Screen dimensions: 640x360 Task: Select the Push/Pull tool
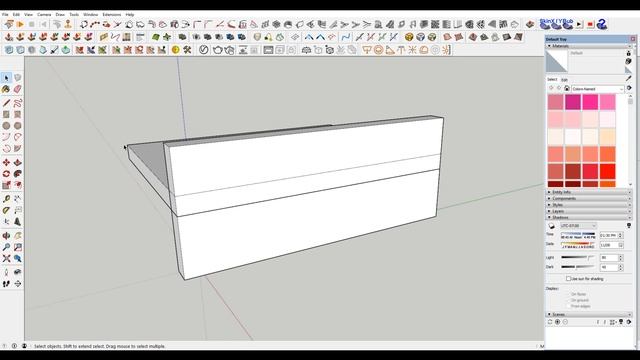[18, 162]
